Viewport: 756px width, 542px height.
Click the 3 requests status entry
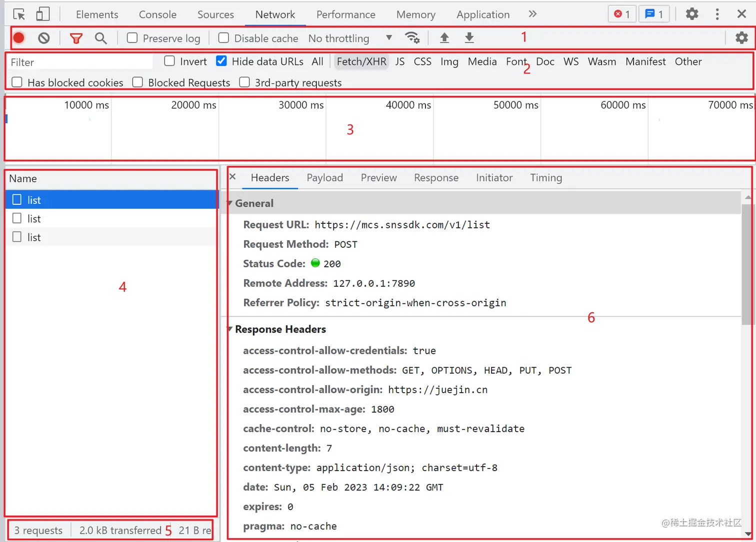38,531
